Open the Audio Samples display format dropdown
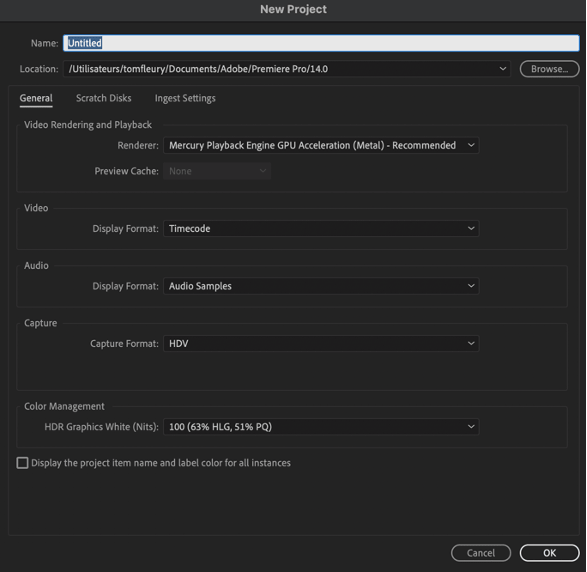Screen dimensions: 587x572 (x=321, y=286)
